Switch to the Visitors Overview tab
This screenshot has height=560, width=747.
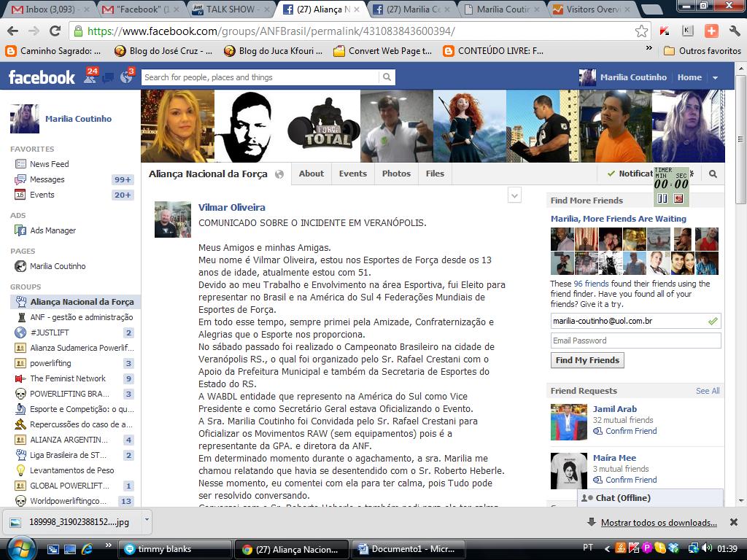click(591, 9)
